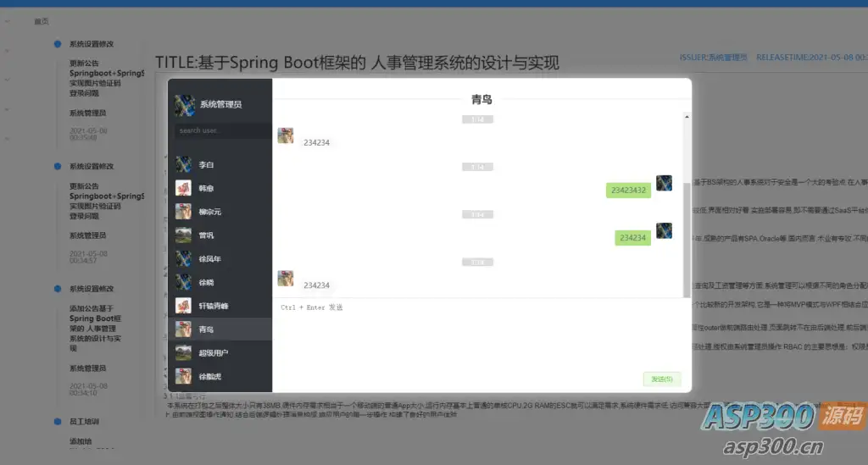Expand the arrow next to 首页
Viewport: 868px width, 465px height.
coord(7,21)
